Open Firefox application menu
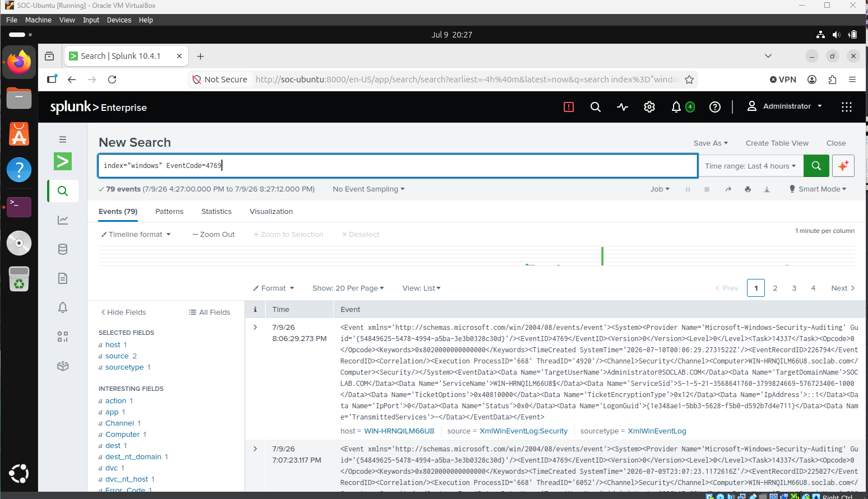This screenshot has width=868, height=499. pyautogui.click(x=852, y=80)
